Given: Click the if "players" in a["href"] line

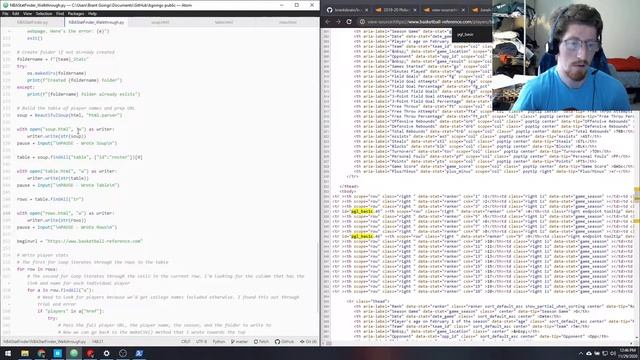Looking at the screenshot, I should pos(71,311).
